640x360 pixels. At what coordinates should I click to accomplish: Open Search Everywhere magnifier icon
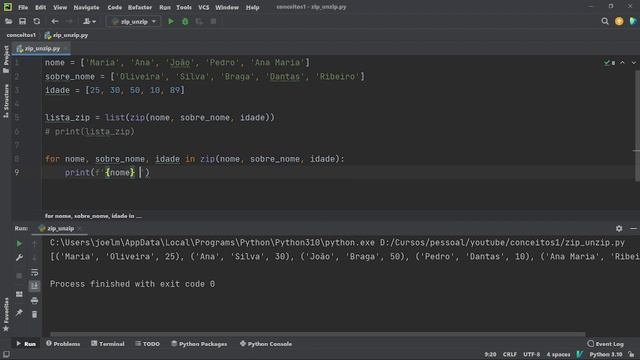pos(605,21)
